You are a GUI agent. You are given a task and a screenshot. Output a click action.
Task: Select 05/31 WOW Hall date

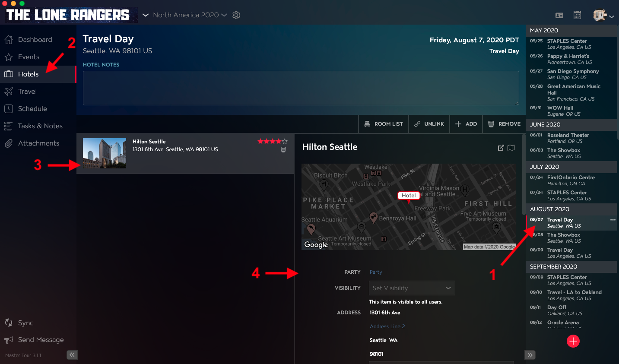tap(571, 111)
